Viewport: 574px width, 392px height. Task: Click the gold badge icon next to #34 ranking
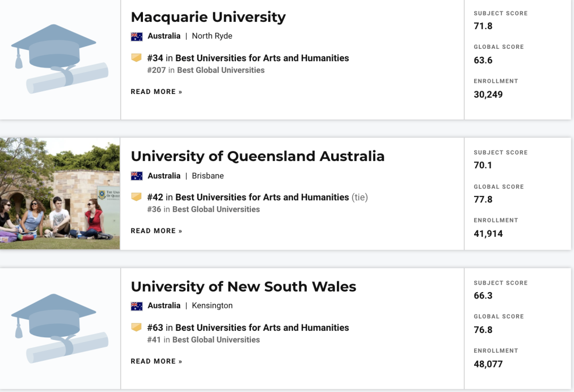(x=136, y=58)
